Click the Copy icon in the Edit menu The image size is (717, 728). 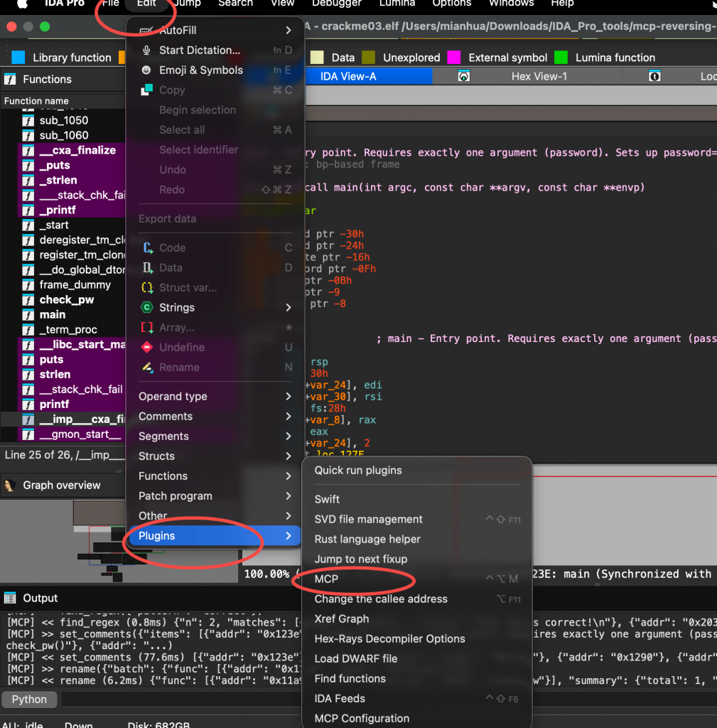[146, 90]
